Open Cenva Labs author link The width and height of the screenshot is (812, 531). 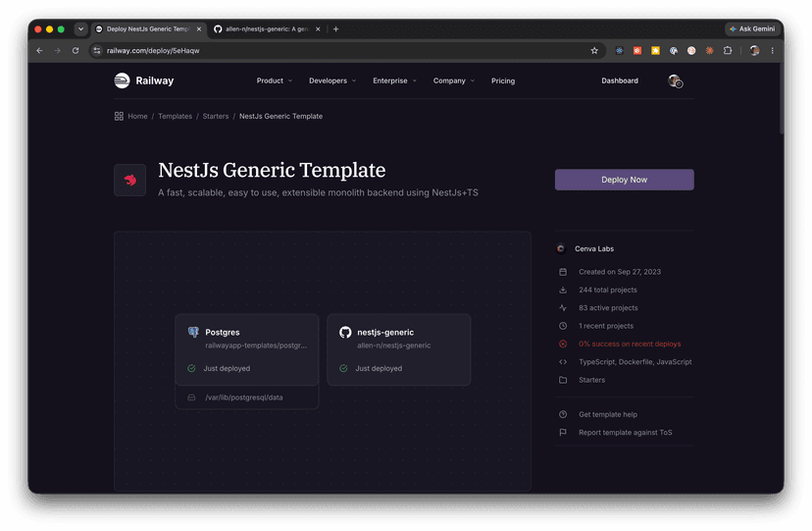[594, 248]
